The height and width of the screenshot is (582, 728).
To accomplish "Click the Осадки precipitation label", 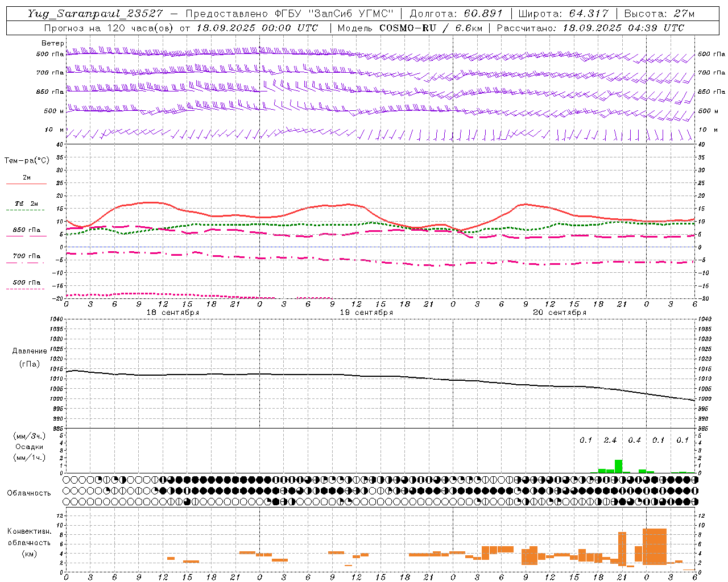I will [29, 447].
